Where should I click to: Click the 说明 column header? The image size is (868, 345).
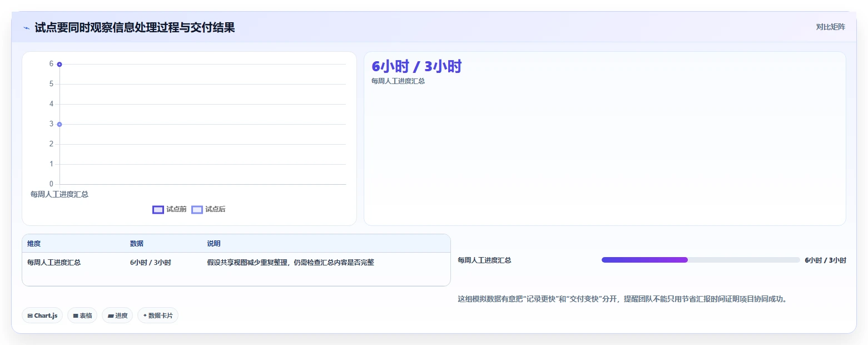214,244
